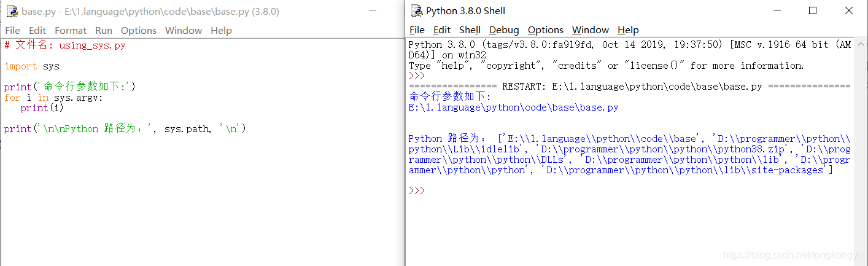Click output path E:\1.language\python\code\base\base.py in Shell
This screenshot has width=868, height=266.
(x=513, y=108)
